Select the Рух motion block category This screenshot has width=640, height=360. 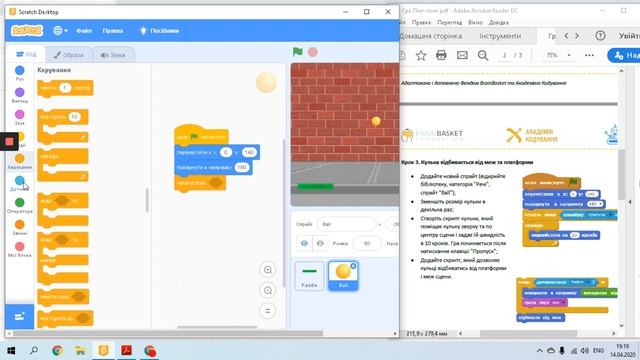[20, 73]
